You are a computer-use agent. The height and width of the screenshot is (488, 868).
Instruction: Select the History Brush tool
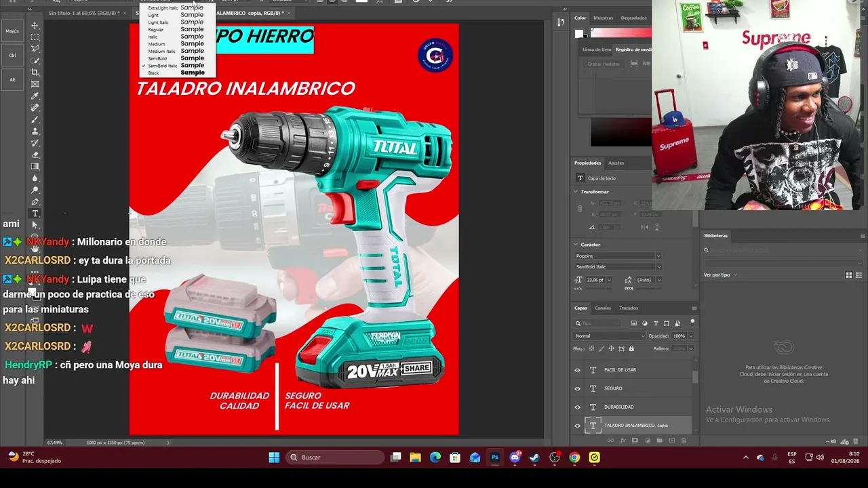click(x=35, y=143)
